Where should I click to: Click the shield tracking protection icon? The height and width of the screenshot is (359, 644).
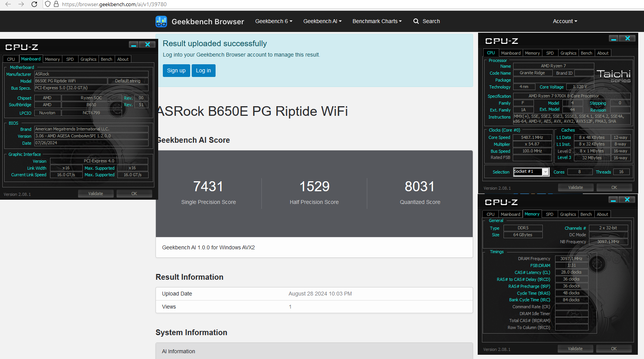pos(48,4)
